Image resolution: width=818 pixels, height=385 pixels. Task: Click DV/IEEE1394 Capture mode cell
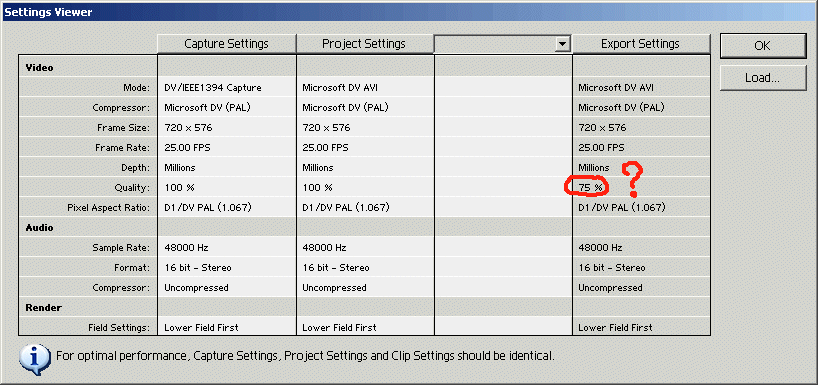coord(213,88)
